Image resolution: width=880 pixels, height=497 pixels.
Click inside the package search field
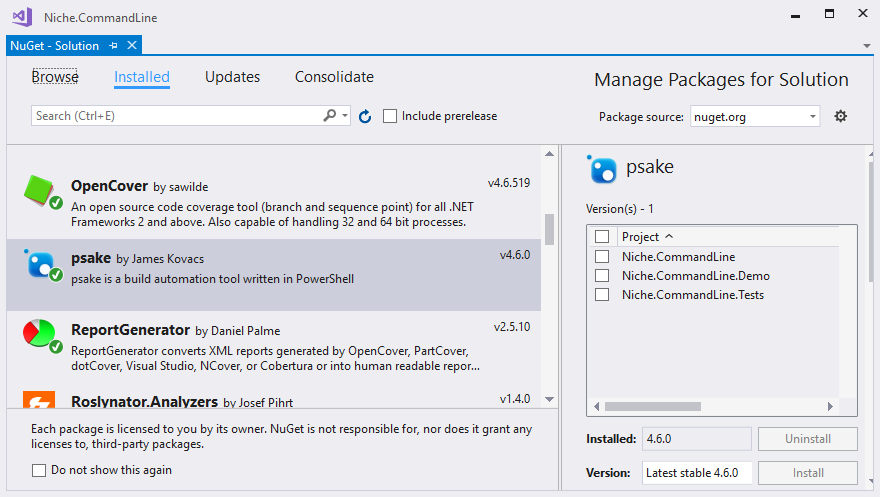[x=177, y=116]
